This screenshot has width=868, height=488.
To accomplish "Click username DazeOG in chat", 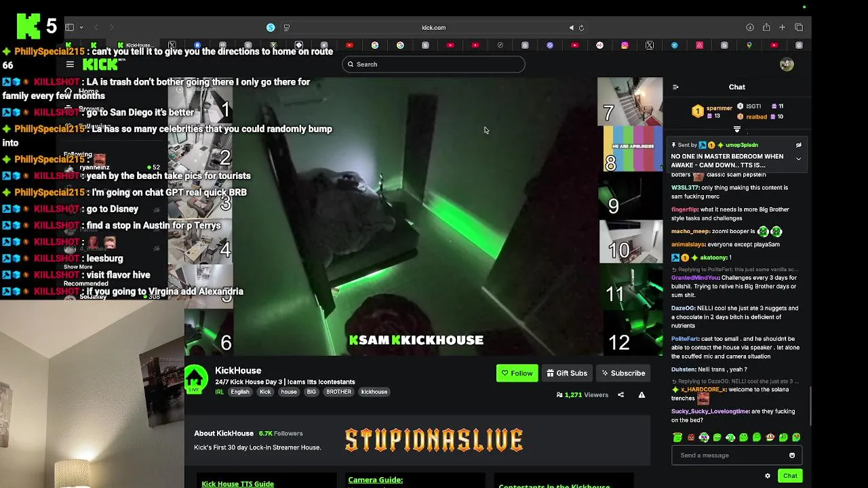I will pyautogui.click(x=683, y=308).
